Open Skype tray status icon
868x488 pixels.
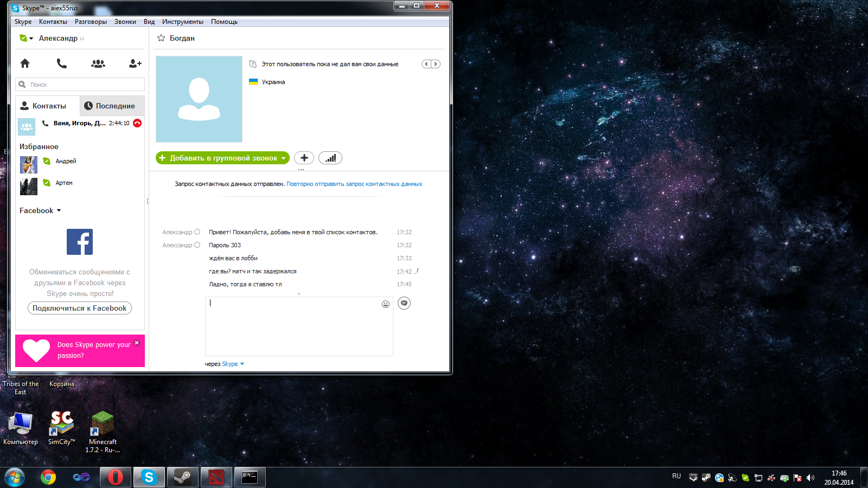[745, 478]
